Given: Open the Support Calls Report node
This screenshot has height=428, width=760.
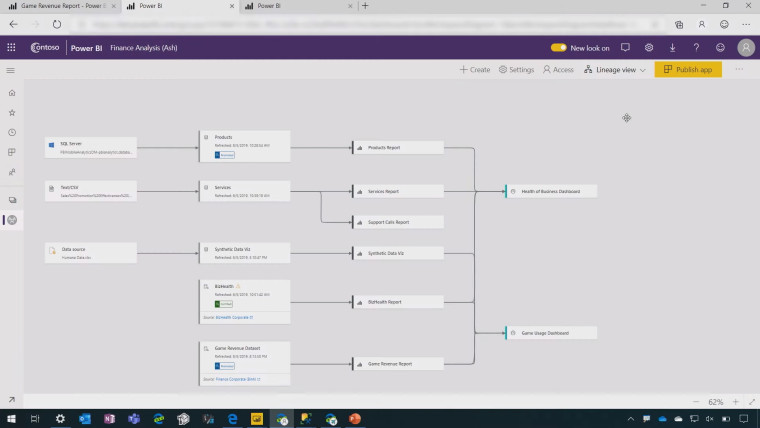Looking at the screenshot, I should (398, 222).
